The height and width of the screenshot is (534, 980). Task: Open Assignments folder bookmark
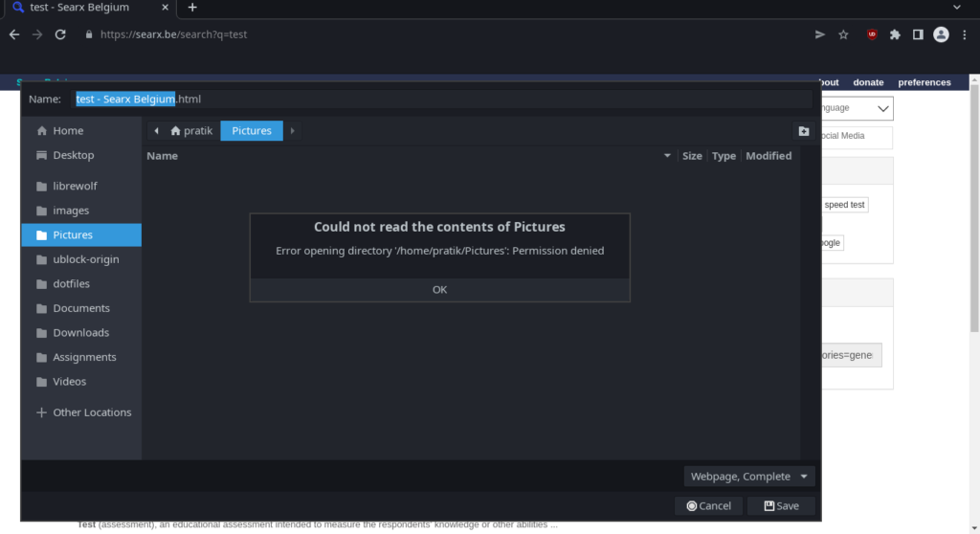tap(81, 356)
